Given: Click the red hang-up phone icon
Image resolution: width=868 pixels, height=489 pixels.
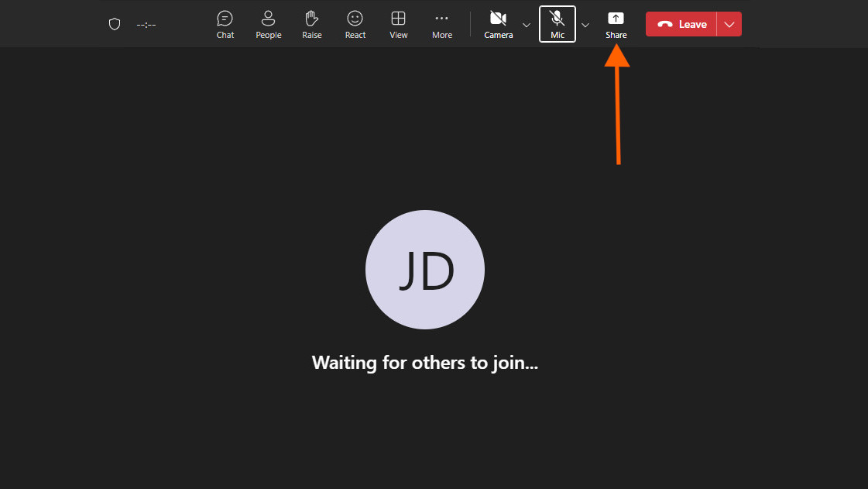Looking at the screenshot, I should [664, 24].
